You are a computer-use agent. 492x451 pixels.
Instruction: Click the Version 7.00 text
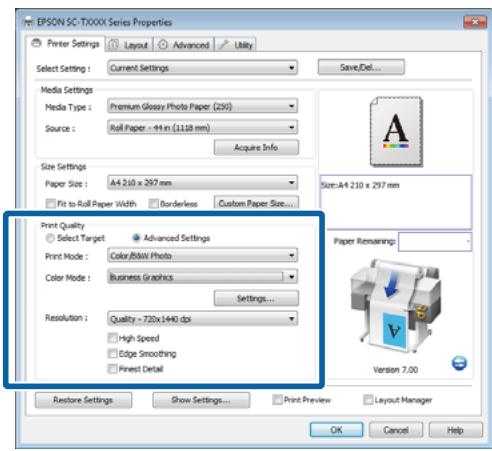click(396, 370)
